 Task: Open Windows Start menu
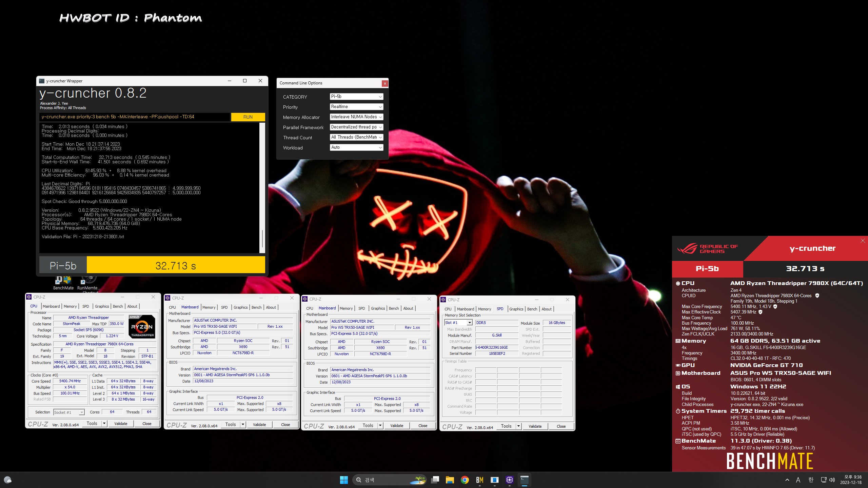click(x=344, y=480)
